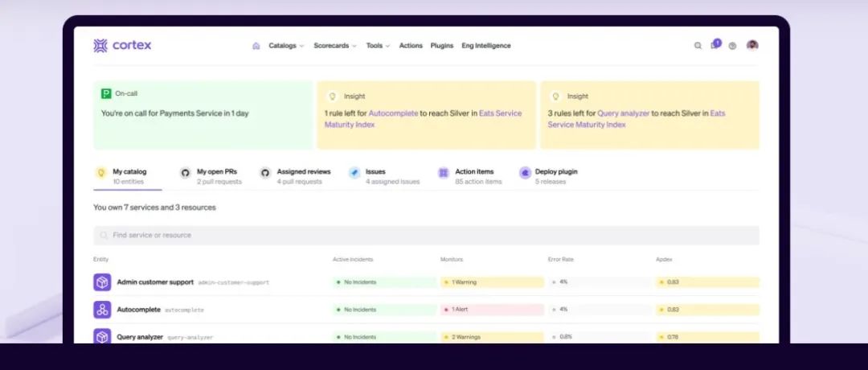The image size is (868, 370).
Task: Open the help question mark icon
Action: (732, 46)
